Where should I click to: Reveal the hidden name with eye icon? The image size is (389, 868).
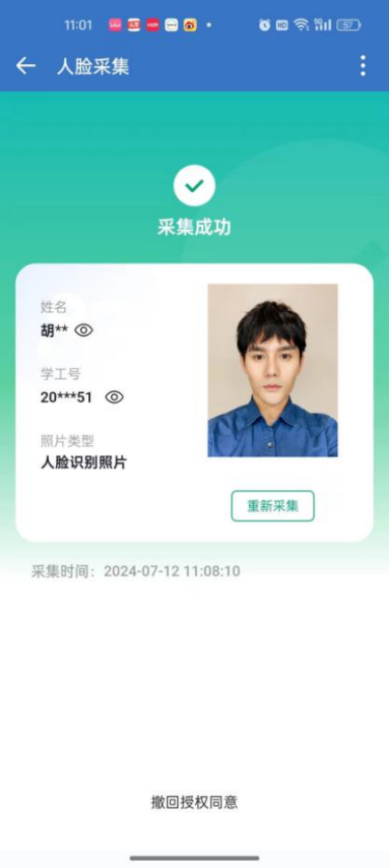(x=84, y=331)
